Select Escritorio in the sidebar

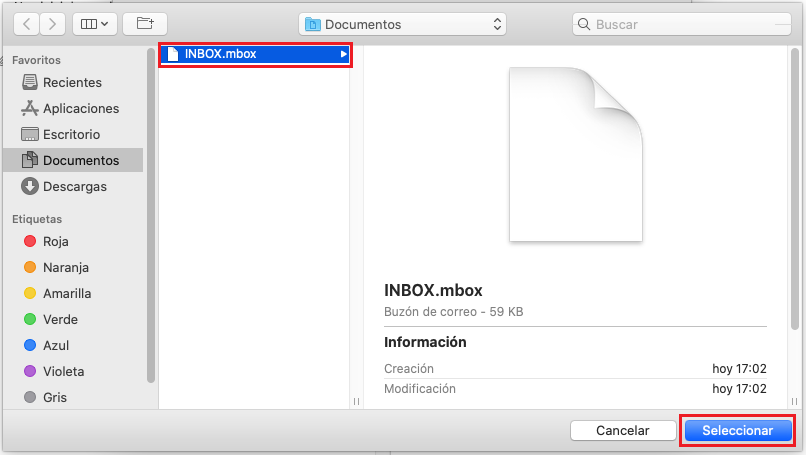click(71, 134)
